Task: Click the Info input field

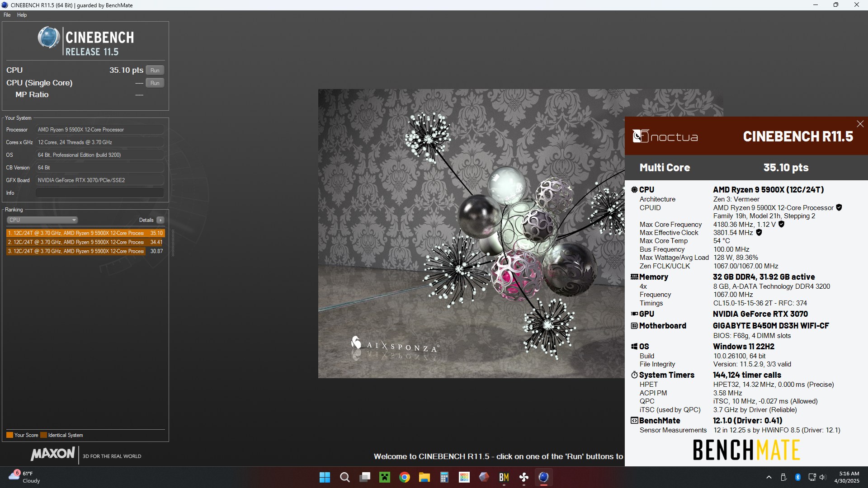Action: pos(99,193)
